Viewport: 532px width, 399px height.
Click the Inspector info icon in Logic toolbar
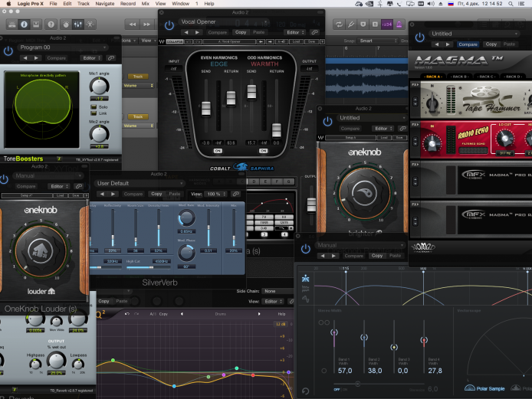(23, 25)
